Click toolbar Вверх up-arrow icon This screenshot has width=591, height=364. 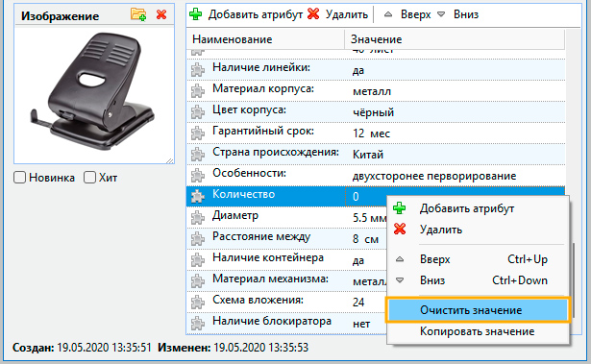point(388,14)
